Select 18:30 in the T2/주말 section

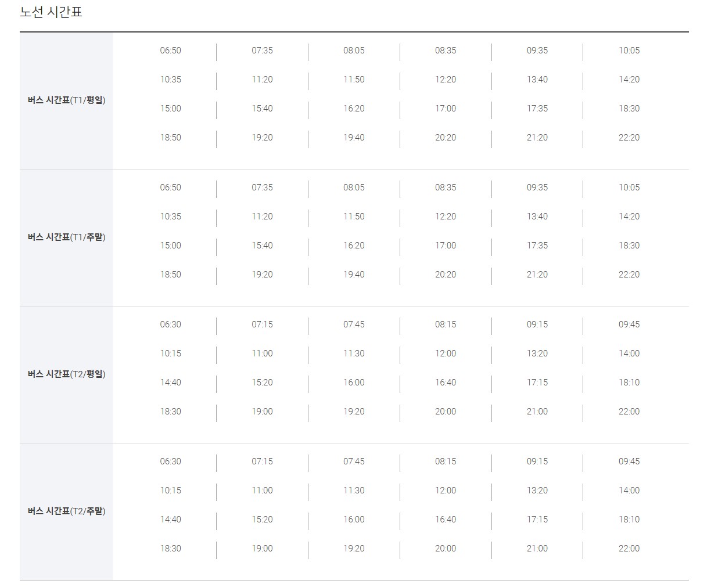(171, 549)
